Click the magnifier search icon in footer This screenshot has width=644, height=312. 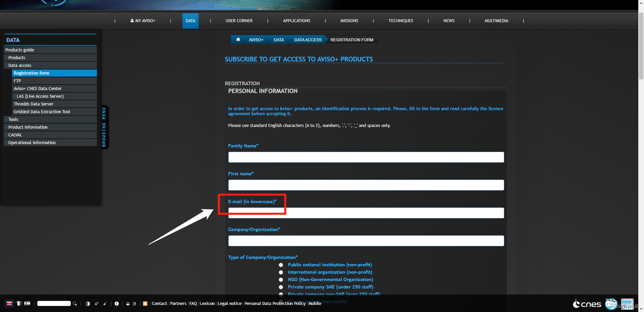pos(75,304)
